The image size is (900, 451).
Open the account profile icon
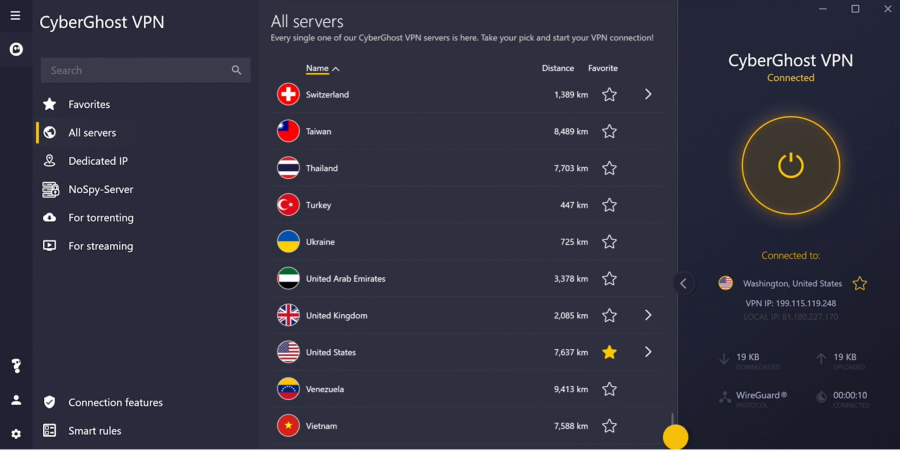click(x=16, y=400)
